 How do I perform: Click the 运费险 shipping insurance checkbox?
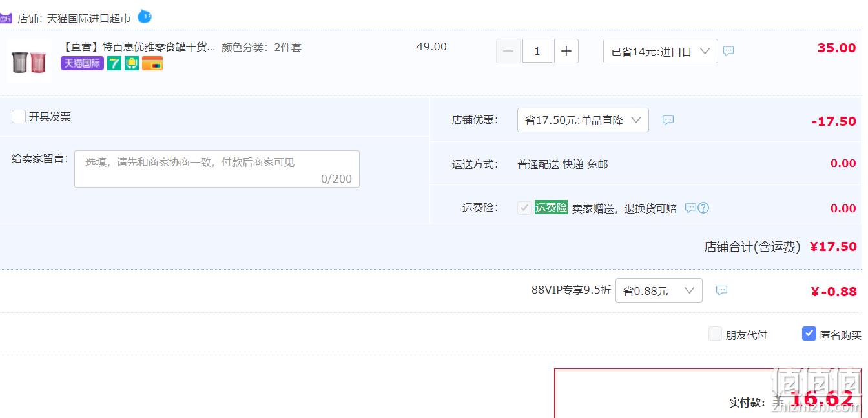coord(524,208)
